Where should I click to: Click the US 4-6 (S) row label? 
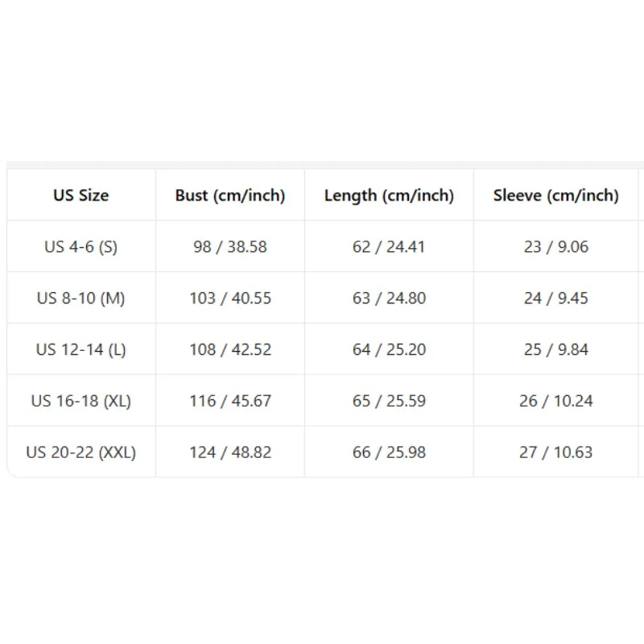coord(81,246)
